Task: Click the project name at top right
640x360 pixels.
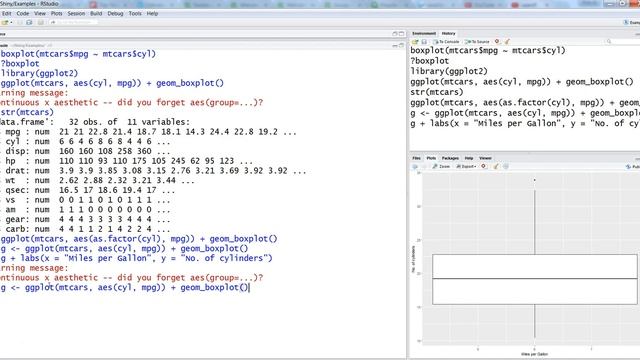Action: (x=631, y=22)
